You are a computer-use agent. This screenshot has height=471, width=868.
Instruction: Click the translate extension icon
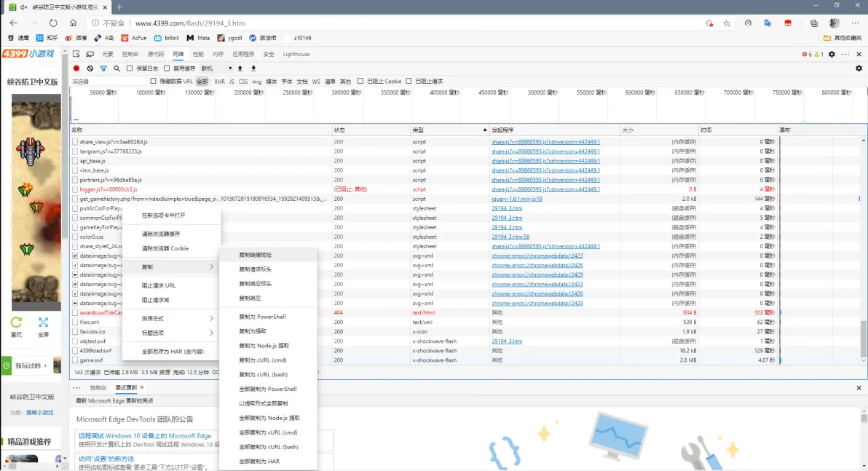[x=768, y=23]
